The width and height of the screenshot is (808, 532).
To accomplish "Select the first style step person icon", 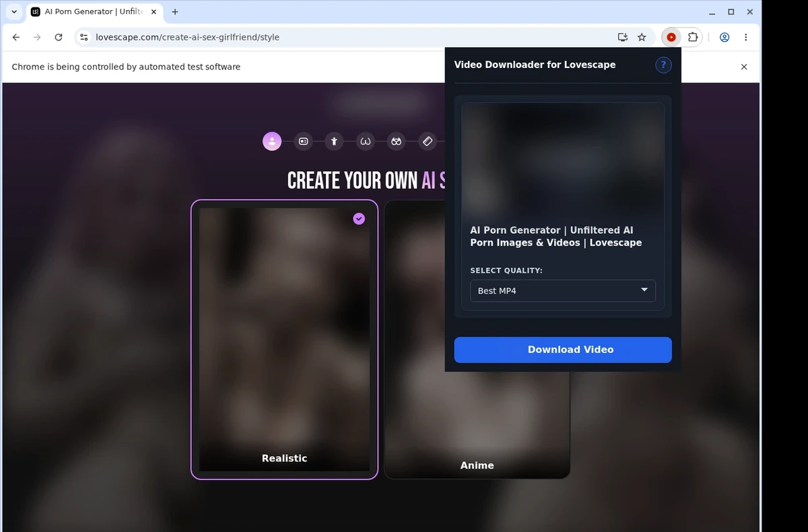I will click(x=272, y=141).
